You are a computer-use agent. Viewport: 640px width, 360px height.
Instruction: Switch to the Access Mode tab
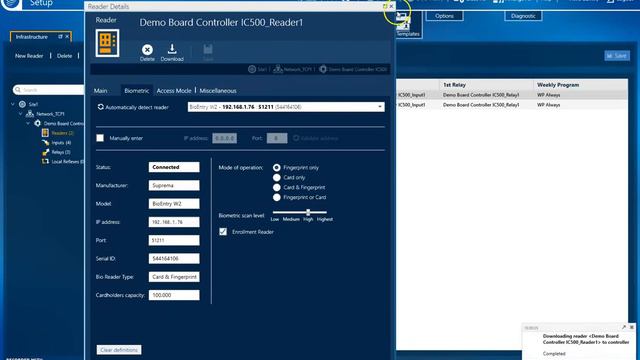pos(174,91)
